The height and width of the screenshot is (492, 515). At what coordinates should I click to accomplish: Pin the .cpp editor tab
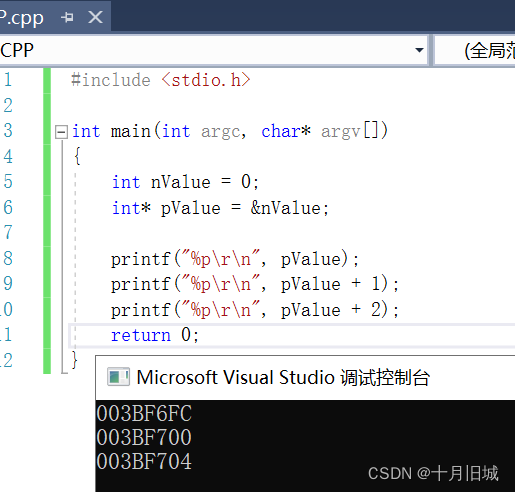click(x=68, y=17)
